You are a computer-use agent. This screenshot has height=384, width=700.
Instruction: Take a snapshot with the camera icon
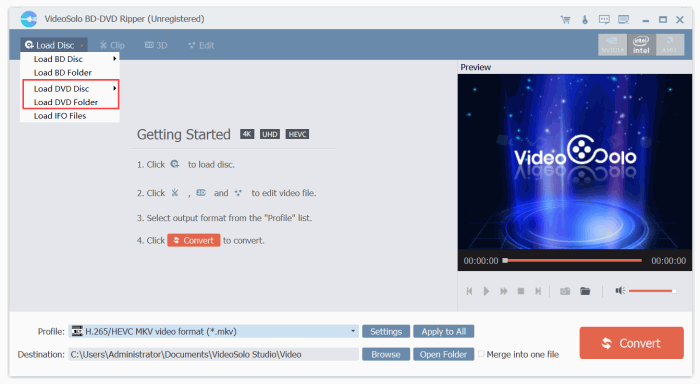565,291
